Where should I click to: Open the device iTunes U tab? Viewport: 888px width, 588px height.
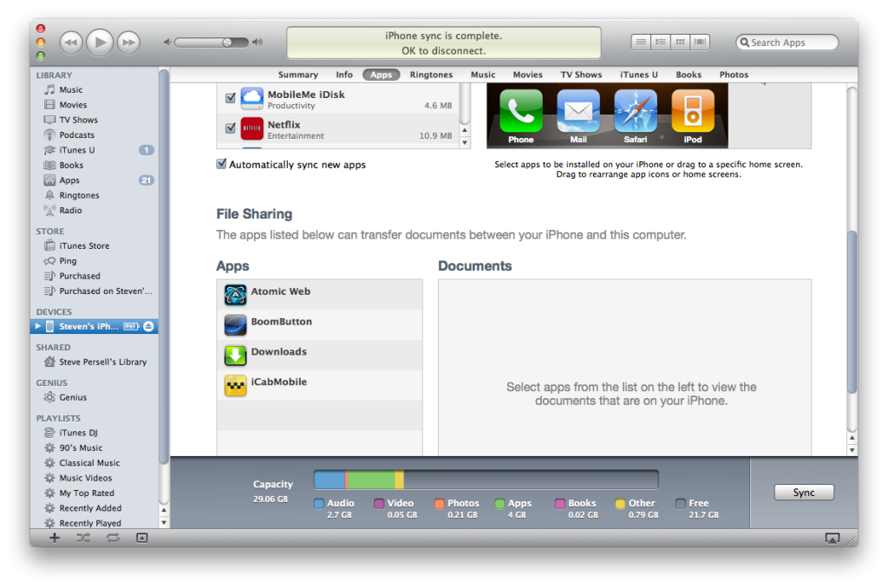click(x=639, y=75)
